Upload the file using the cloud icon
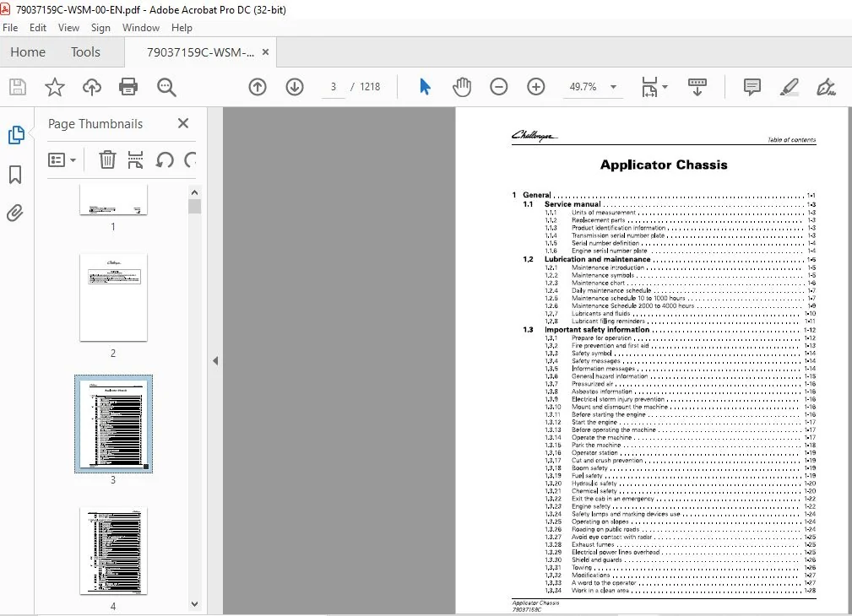 [92, 87]
